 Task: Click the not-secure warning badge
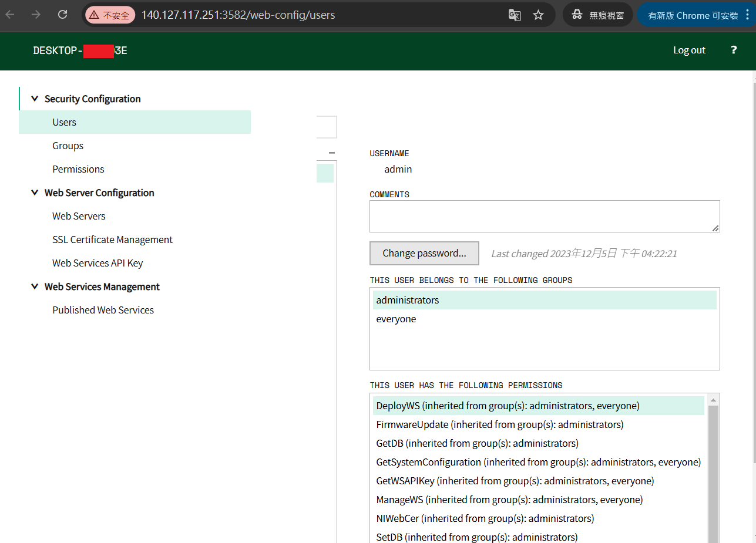[110, 15]
